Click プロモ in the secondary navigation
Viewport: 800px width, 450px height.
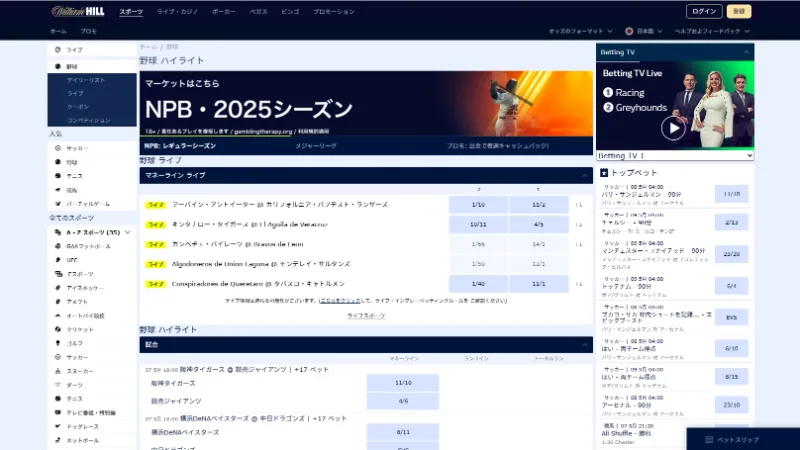point(88,31)
